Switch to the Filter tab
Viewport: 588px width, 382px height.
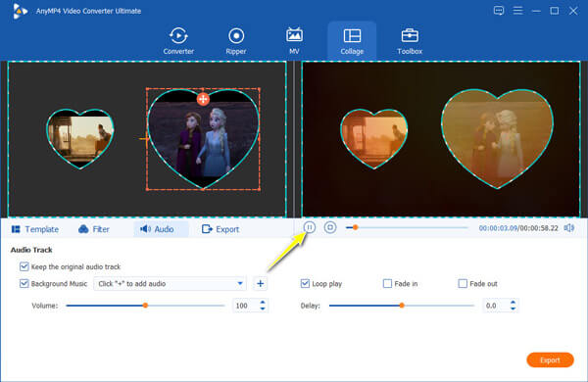coord(94,229)
